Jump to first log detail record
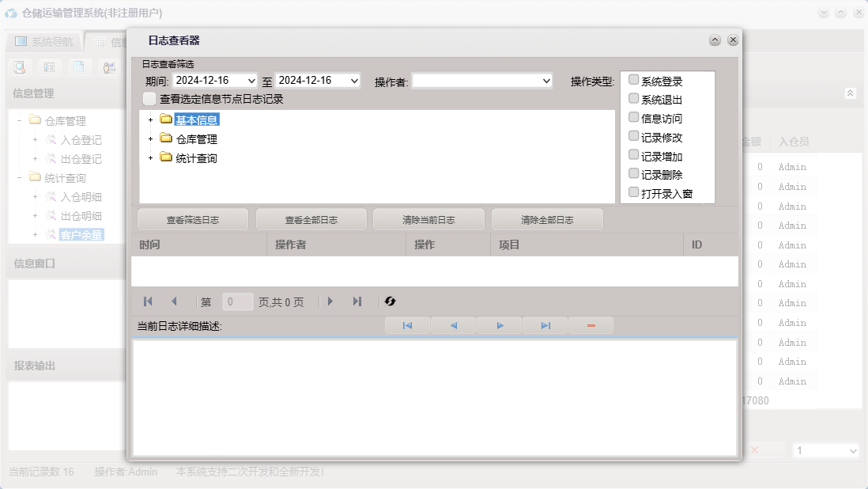 point(407,326)
